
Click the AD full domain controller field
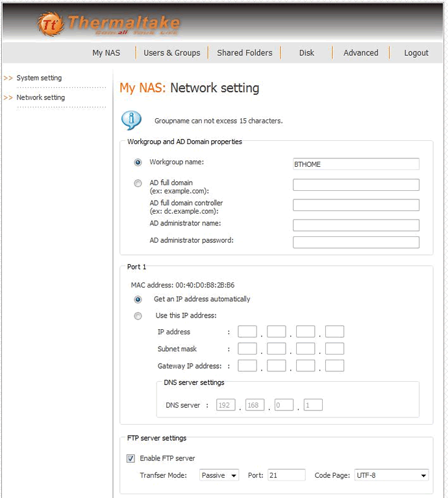pyautogui.click(x=356, y=205)
